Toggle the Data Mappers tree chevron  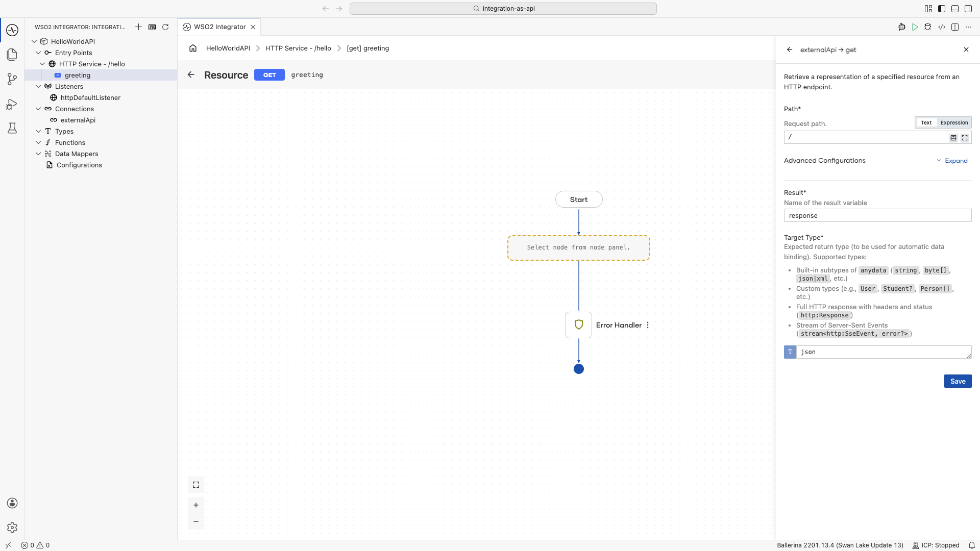point(38,154)
